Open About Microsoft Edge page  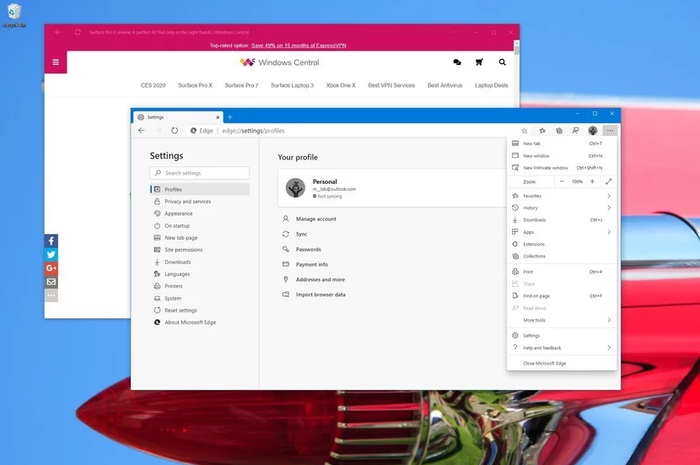(x=200, y=322)
